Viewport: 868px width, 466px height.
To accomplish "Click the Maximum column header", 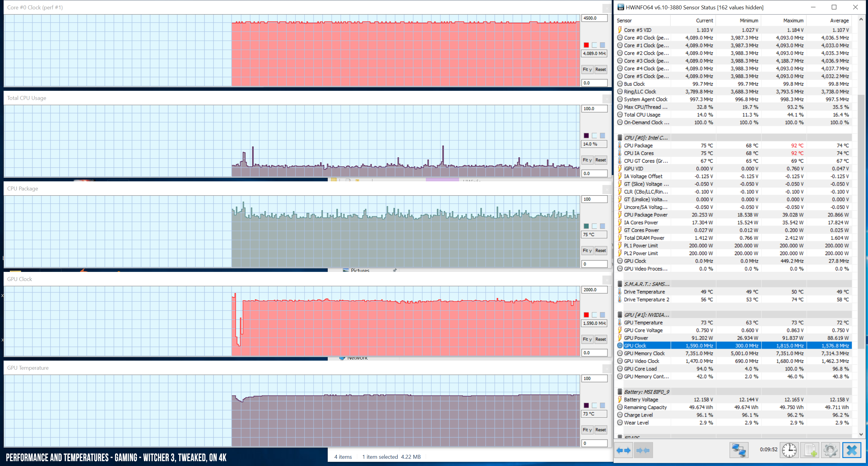I will [783, 20].
